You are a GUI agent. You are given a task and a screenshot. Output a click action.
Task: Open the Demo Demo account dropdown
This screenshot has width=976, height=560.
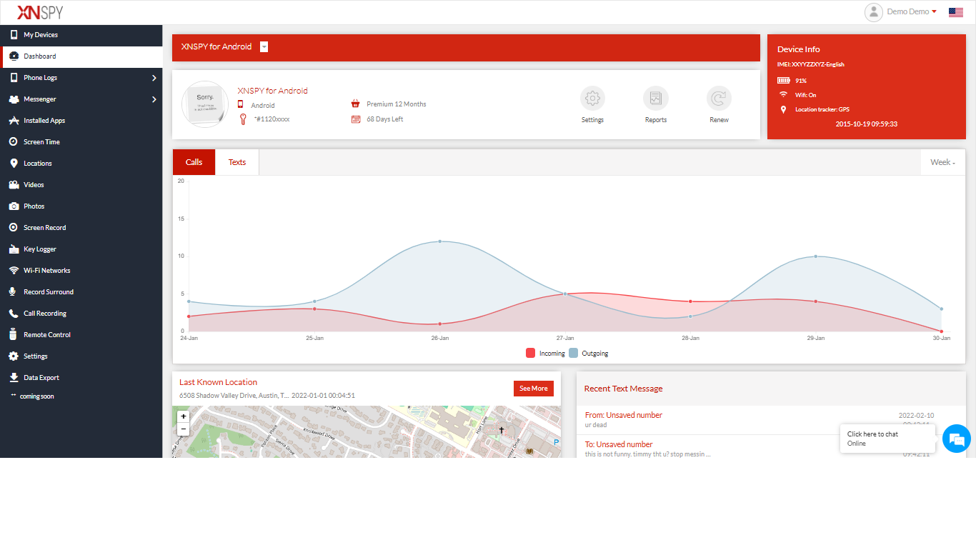tap(911, 12)
